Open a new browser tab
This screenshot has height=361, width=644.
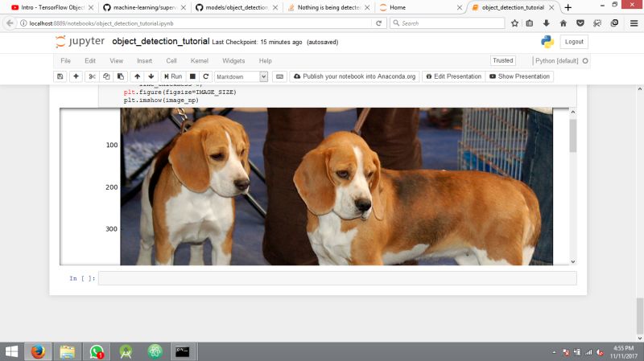point(568,7)
